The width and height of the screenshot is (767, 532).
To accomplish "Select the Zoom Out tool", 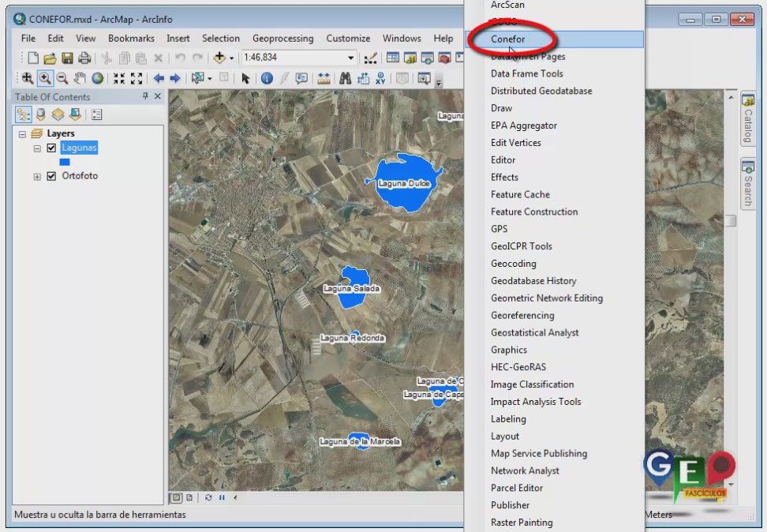I will [x=62, y=78].
